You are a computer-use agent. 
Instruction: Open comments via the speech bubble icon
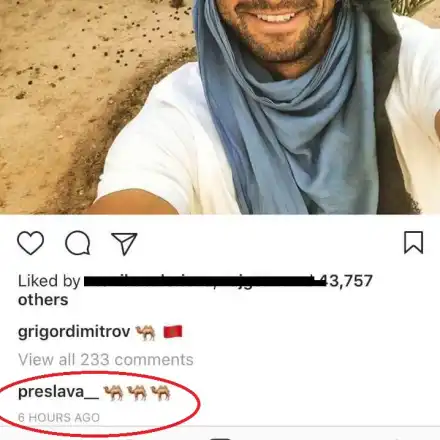pyautogui.click(x=78, y=243)
